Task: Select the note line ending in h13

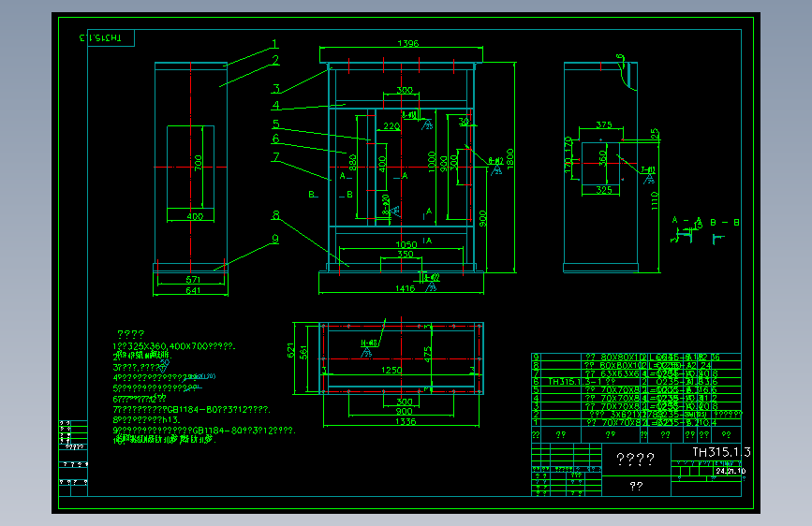Action: [146, 420]
